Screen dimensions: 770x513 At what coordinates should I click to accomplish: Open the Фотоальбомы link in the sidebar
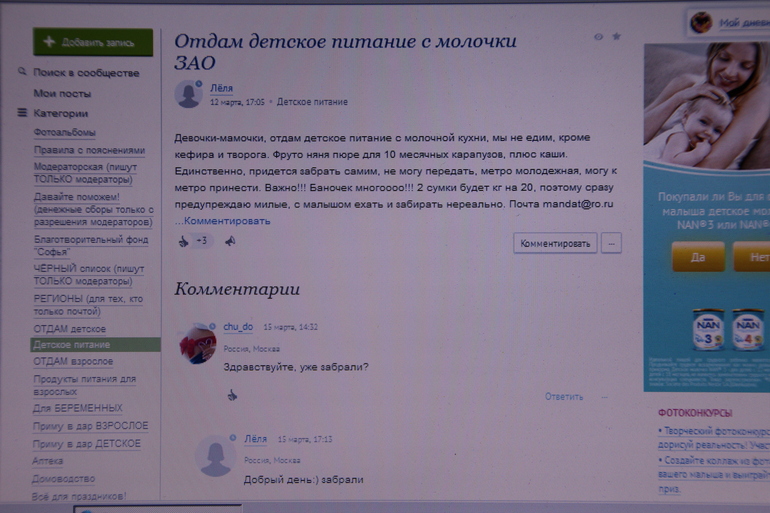click(64, 132)
